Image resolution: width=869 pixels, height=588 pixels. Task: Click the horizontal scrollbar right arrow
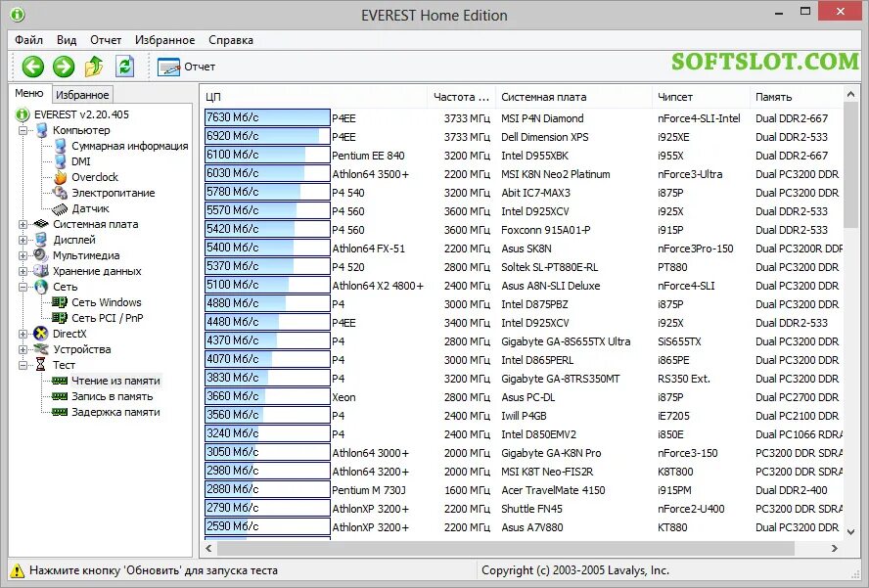click(834, 548)
